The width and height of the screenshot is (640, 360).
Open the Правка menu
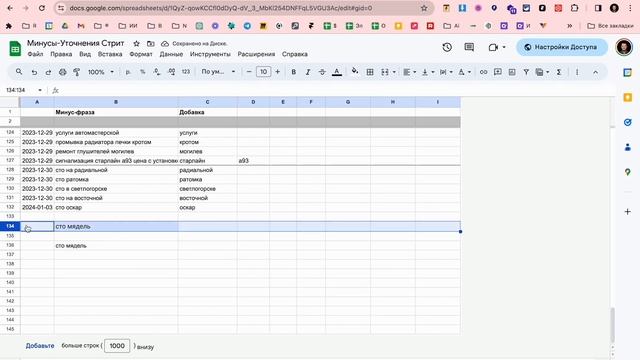pos(61,54)
